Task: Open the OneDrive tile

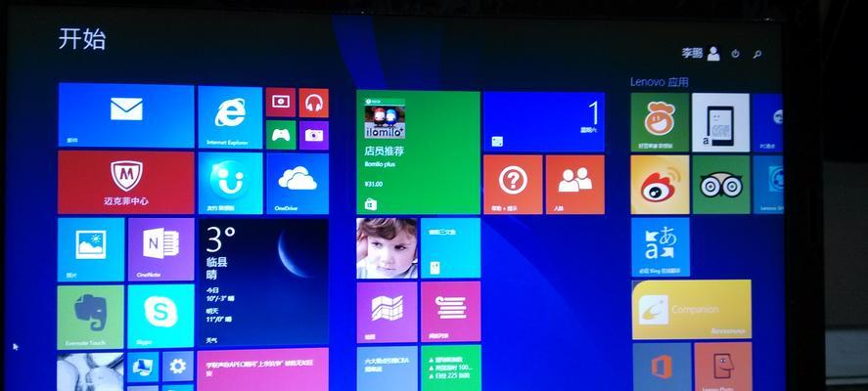Action: pyautogui.click(x=297, y=184)
